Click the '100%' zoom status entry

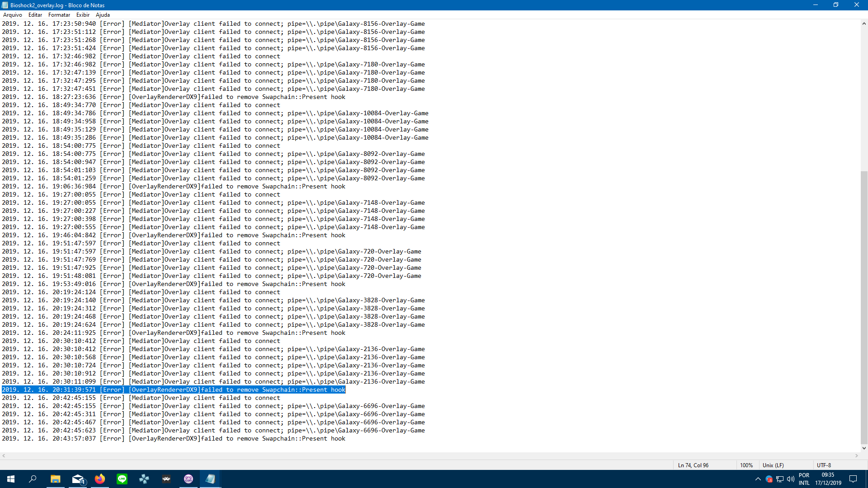[746, 465]
